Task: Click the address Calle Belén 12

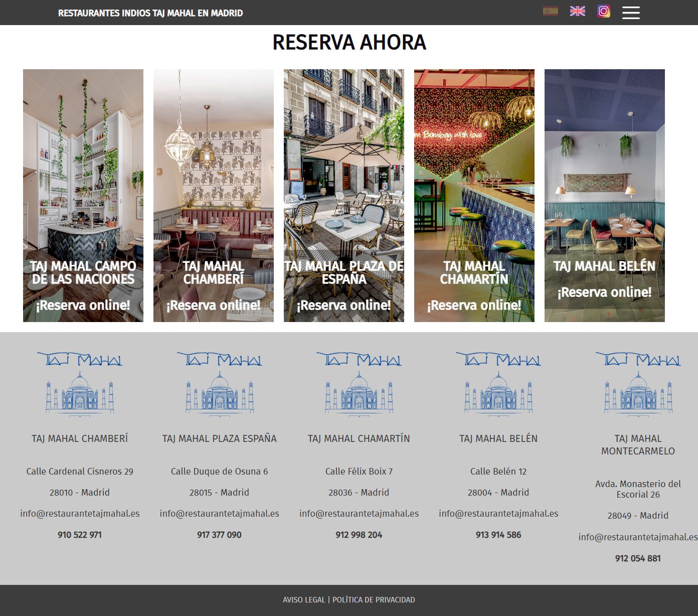Action: 498,472
